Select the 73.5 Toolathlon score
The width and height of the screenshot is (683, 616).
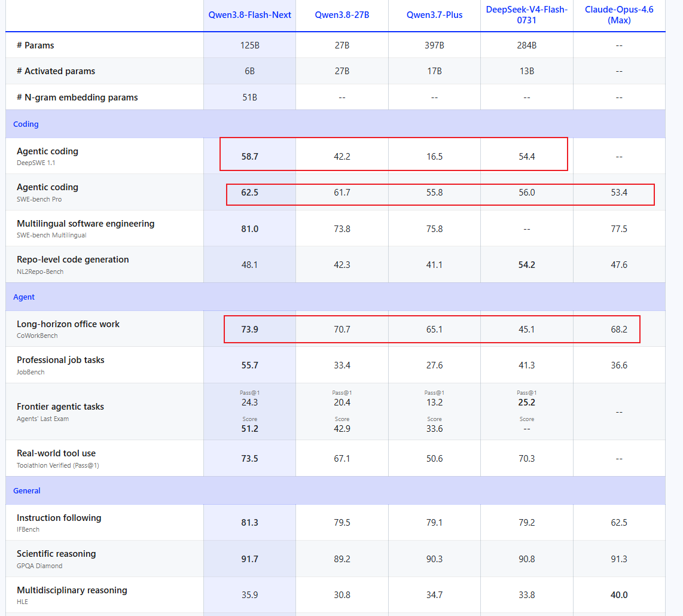tap(249, 458)
